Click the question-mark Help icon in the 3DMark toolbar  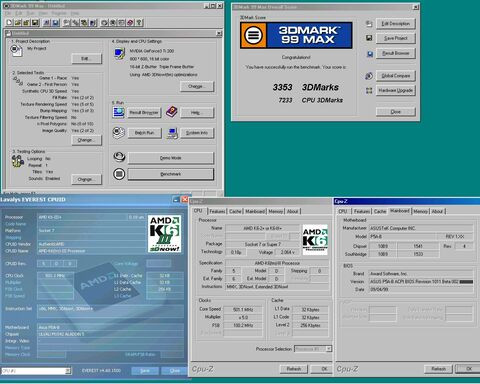[139, 22]
